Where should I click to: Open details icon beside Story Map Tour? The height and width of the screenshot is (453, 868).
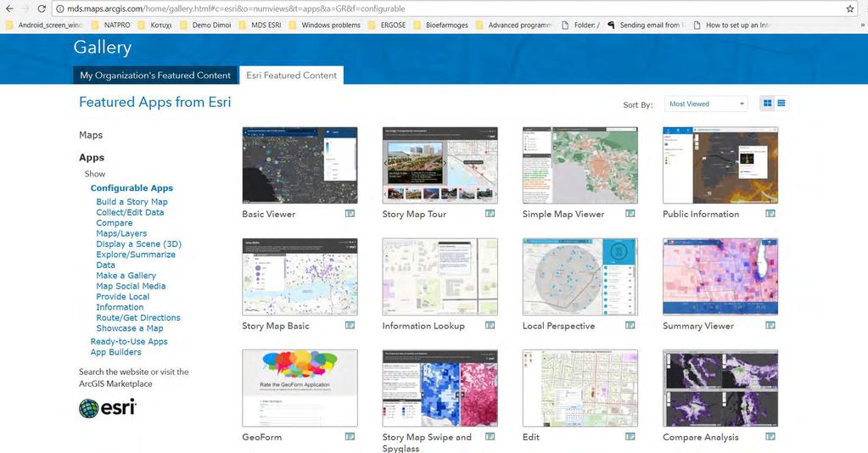click(x=490, y=213)
